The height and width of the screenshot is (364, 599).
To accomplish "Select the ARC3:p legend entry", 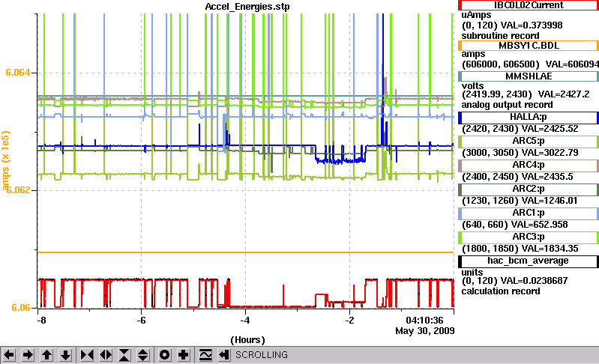I will [x=529, y=237].
